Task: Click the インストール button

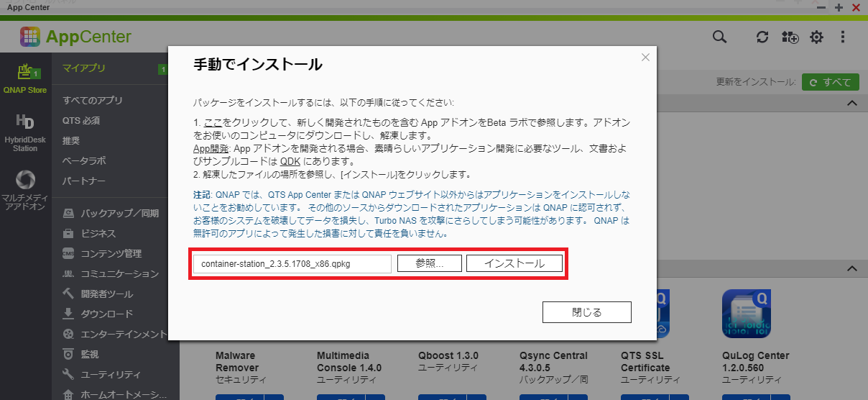Action: pos(514,263)
